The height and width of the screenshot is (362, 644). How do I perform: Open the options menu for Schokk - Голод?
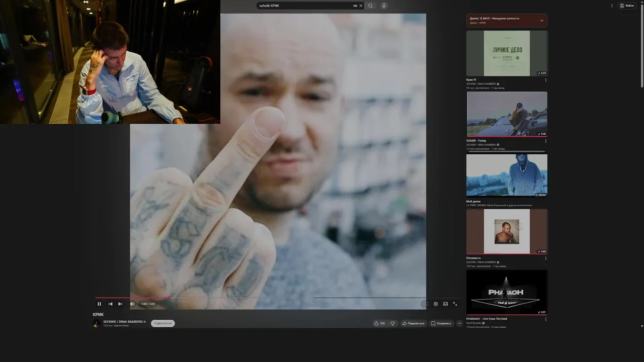[x=545, y=141]
